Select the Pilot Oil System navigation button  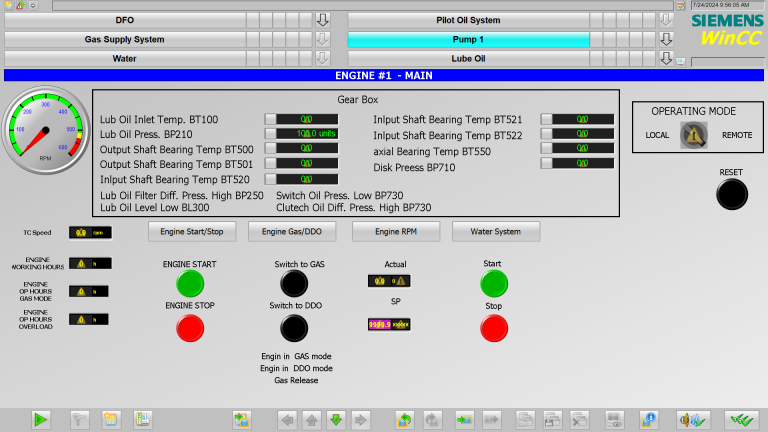tap(467, 20)
